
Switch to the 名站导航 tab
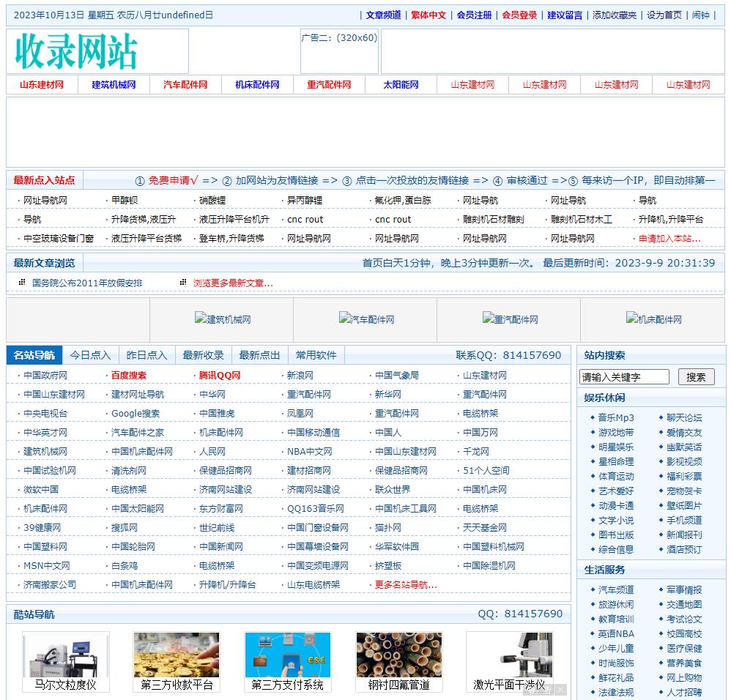(34, 355)
